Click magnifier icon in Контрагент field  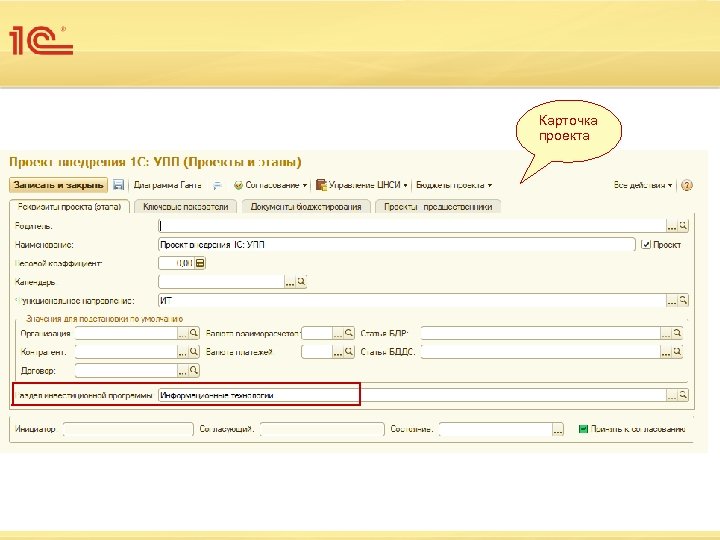[194, 352]
